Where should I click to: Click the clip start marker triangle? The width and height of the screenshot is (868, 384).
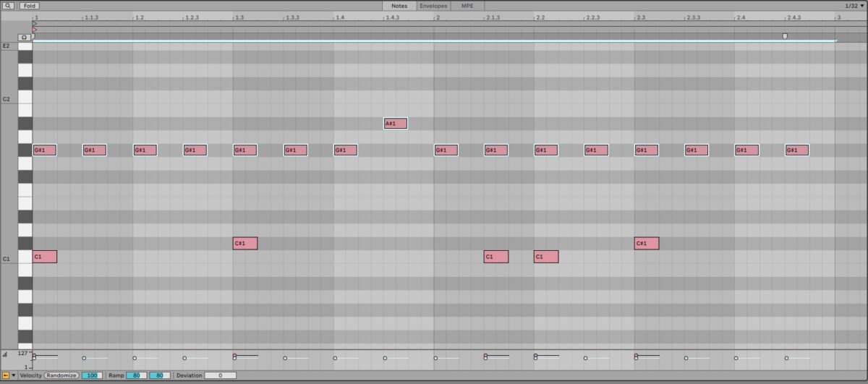tap(35, 23)
